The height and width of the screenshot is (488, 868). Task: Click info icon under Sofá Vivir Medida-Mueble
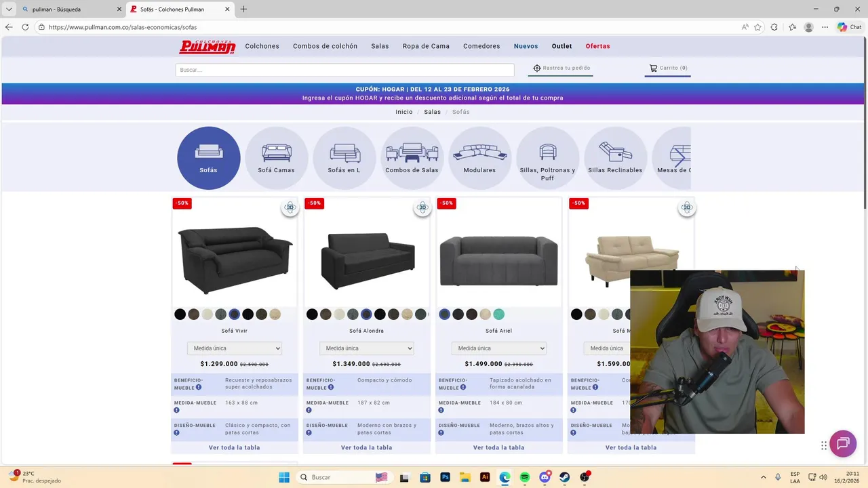pyautogui.click(x=176, y=410)
